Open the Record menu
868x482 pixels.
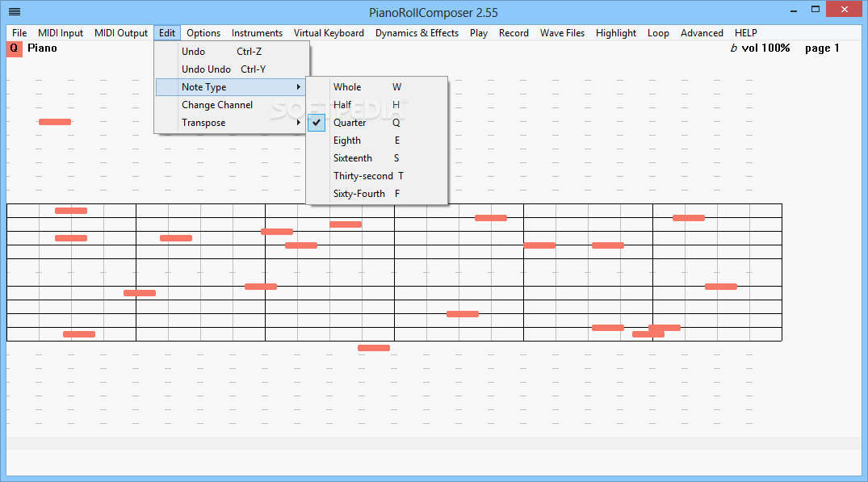(x=514, y=33)
